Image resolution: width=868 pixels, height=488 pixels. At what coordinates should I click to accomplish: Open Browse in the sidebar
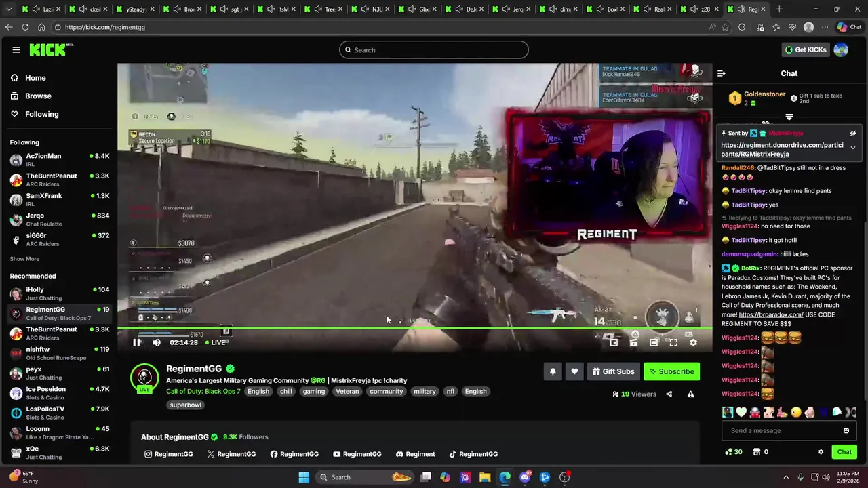(x=38, y=96)
